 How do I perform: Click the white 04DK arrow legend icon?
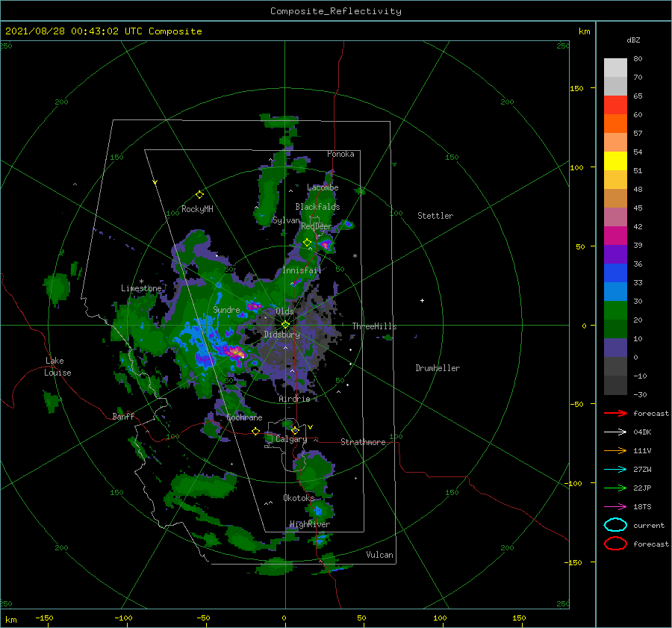pyautogui.click(x=615, y=432)
